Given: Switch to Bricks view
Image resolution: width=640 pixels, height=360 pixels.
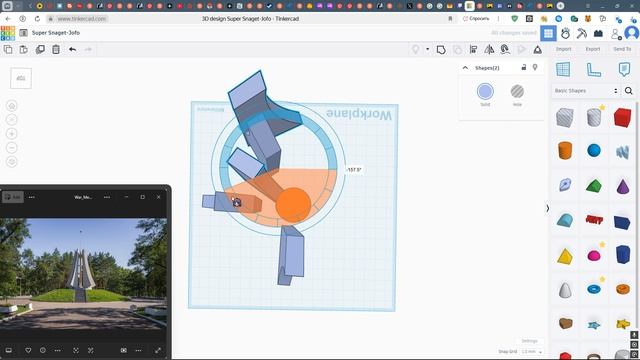Looking at the screenshot, I should (x=598, y=33).
